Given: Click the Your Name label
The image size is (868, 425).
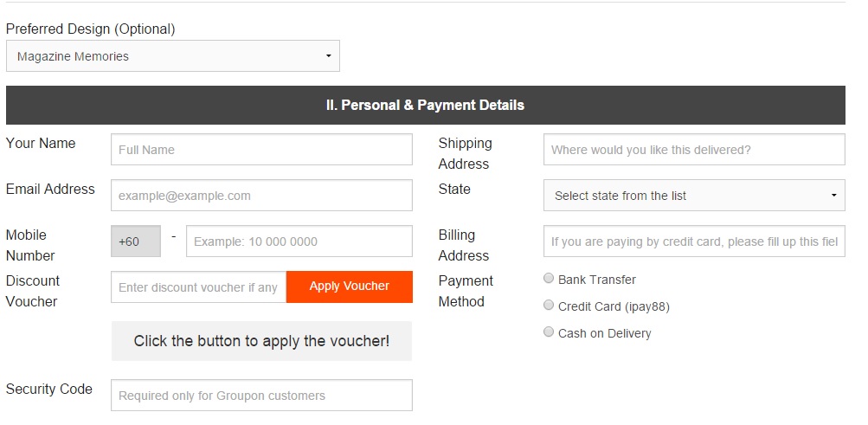Looking at the screenshot, I should [x=41, y=144].
